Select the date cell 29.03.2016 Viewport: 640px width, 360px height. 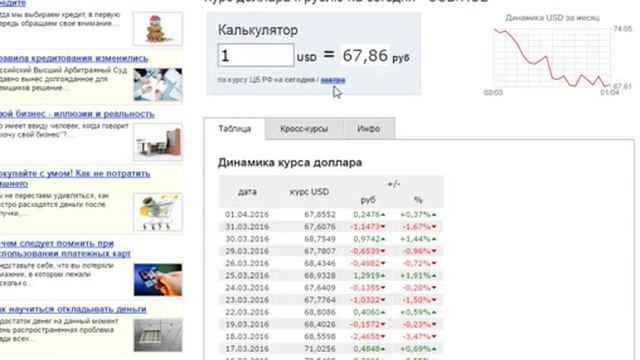pos(247,251)
